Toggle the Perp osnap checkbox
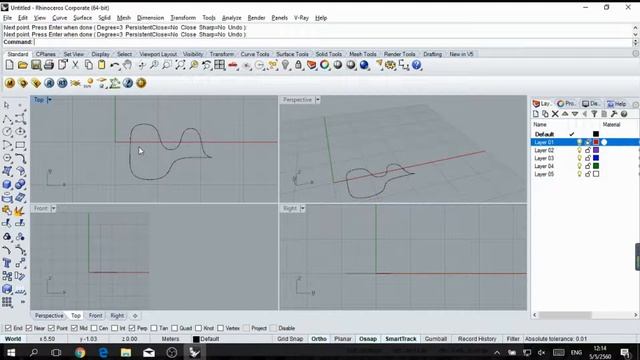Viewport: 640px width, 360px height. 131,328
